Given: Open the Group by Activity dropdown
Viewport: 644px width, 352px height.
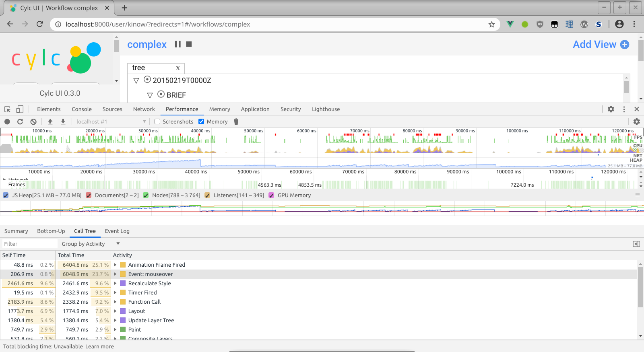Looking at the screenshot, I should point(91,244).
